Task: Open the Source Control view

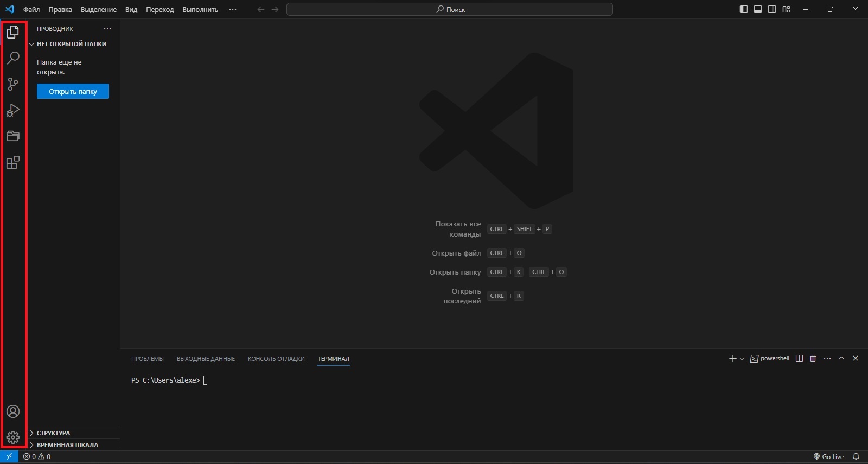Action: click(x=13, y=84)
